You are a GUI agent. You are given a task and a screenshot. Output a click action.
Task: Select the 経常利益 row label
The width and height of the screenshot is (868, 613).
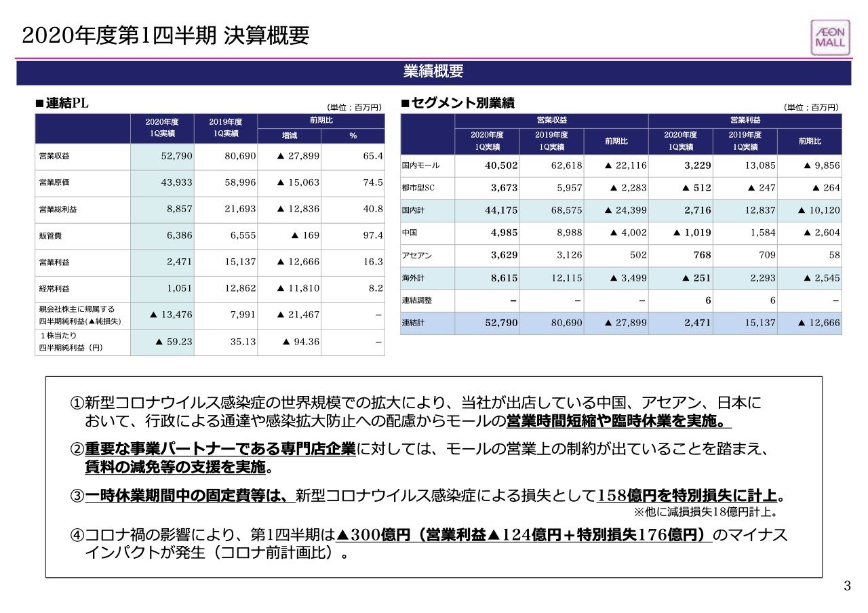(54, 289)
